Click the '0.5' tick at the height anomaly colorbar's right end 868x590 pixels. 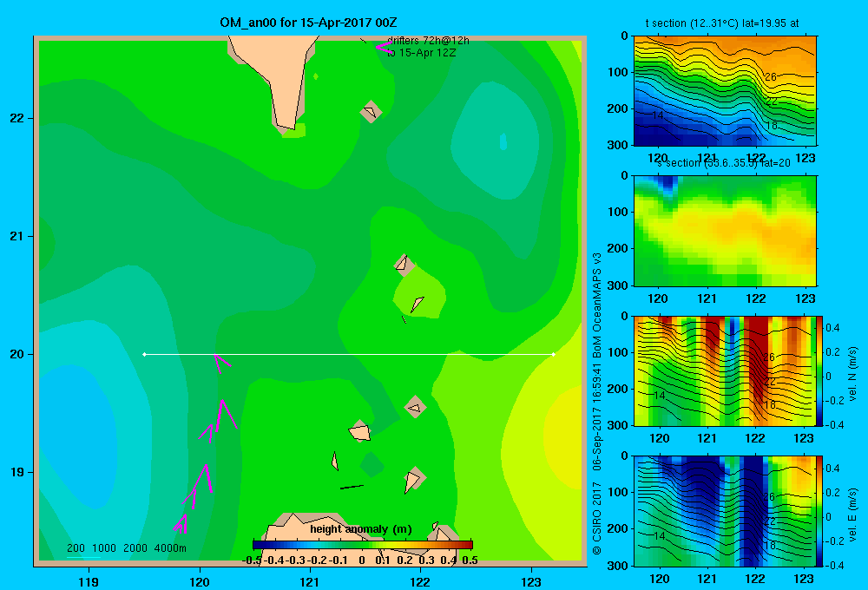470,560
